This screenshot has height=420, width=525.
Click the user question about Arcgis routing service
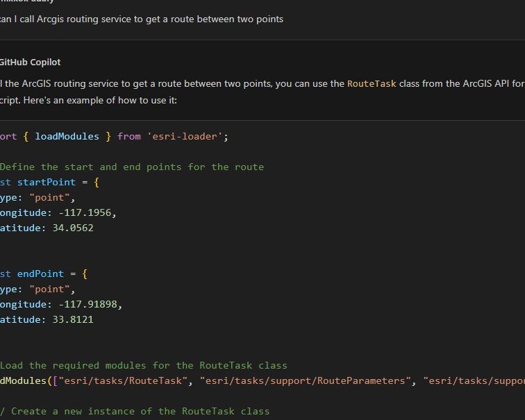tap(142, 19)
